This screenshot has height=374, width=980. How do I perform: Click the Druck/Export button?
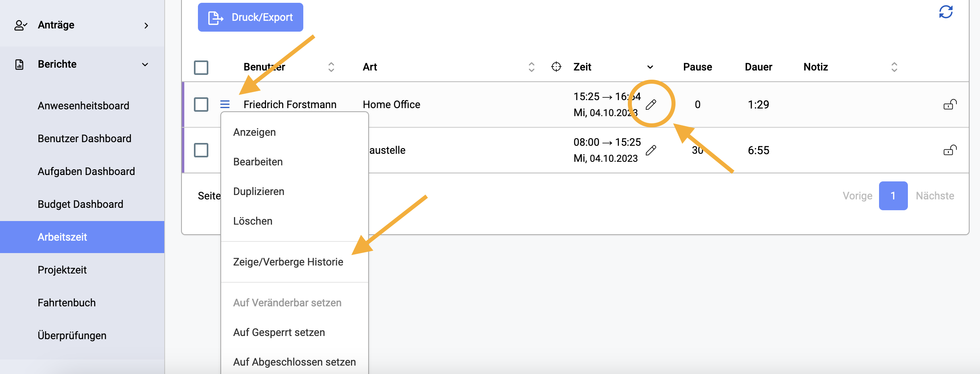click(x=250, y=17)
